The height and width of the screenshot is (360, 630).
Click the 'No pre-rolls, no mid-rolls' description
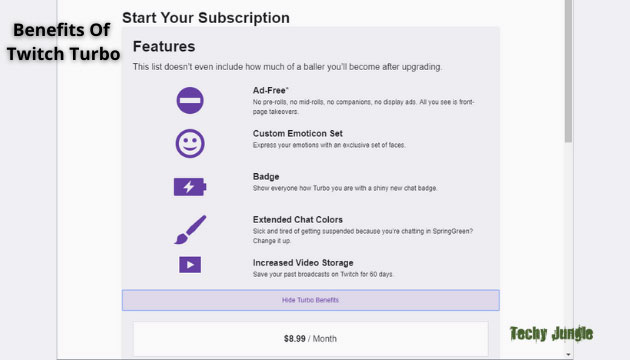click(x=364, y=107)
